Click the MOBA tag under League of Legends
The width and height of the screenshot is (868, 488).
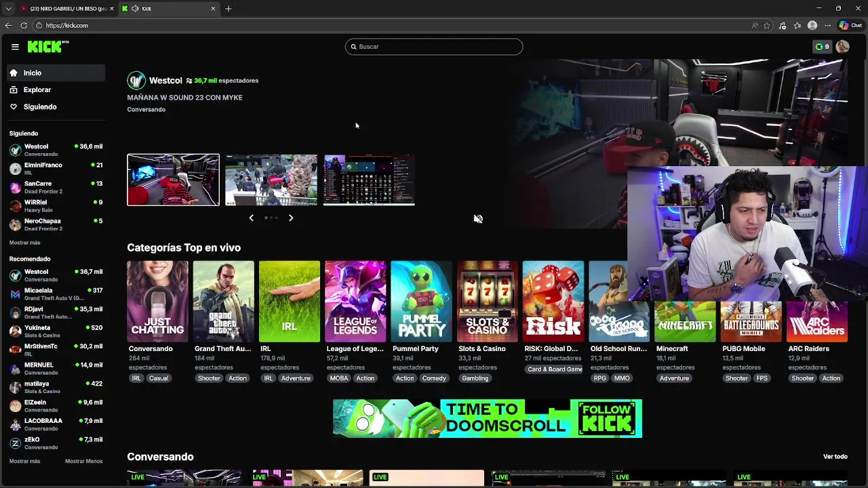(x=339, y=378)
